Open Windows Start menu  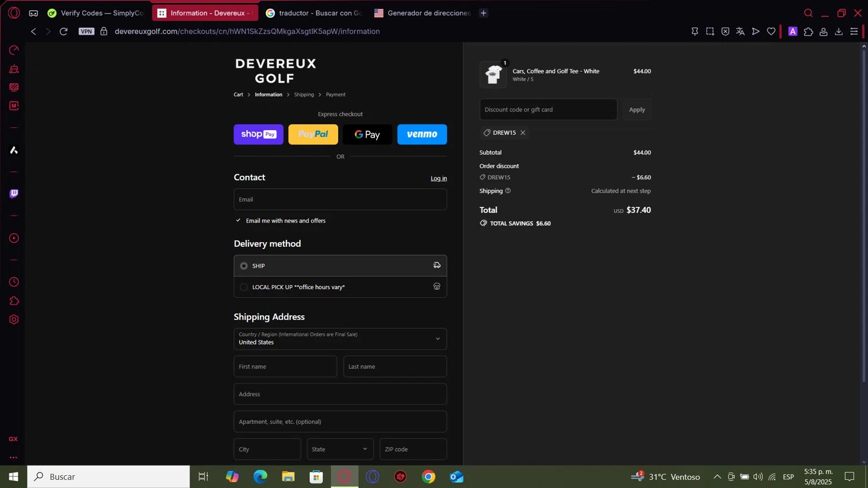click(x=13, y=476)
